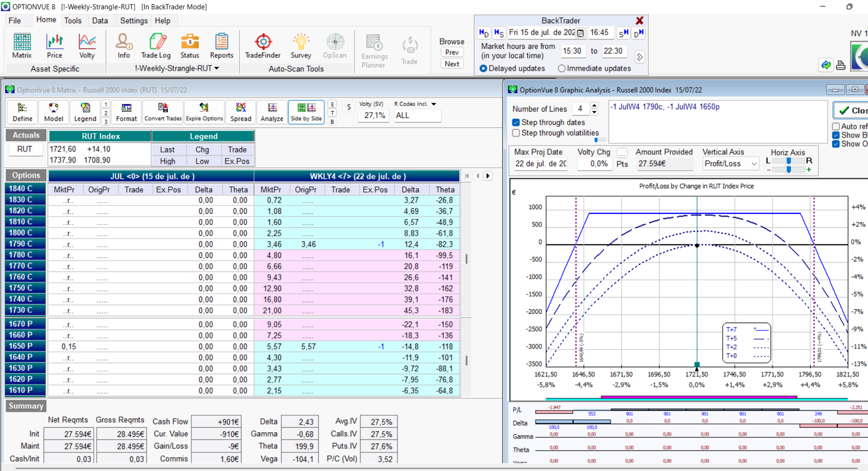The height and width of the screenshot is (471, 868).
Task: Open the Trade Log icon
Action: (x=156, y=46)
